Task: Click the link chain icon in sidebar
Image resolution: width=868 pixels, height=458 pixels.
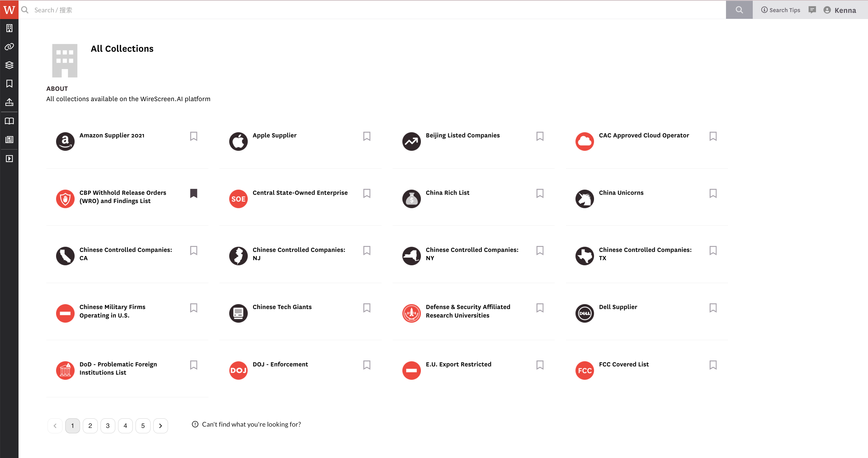Action: pos(9,47)
